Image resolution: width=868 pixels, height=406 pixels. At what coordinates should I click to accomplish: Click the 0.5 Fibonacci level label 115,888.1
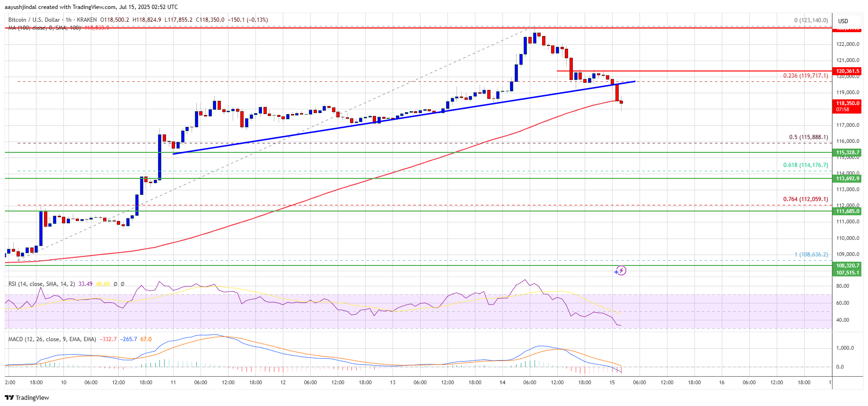pos(808,137)
